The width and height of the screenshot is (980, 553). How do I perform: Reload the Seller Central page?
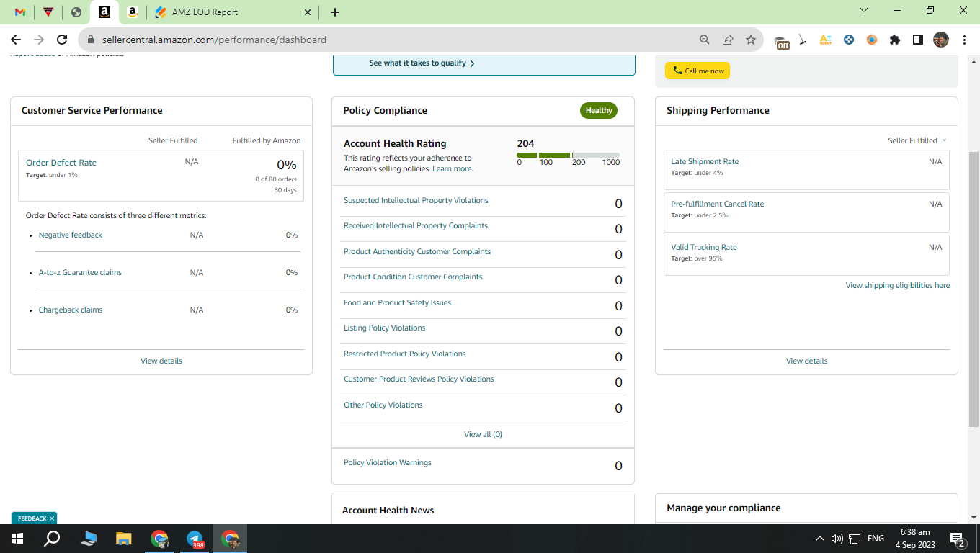[x=62, y=40]
